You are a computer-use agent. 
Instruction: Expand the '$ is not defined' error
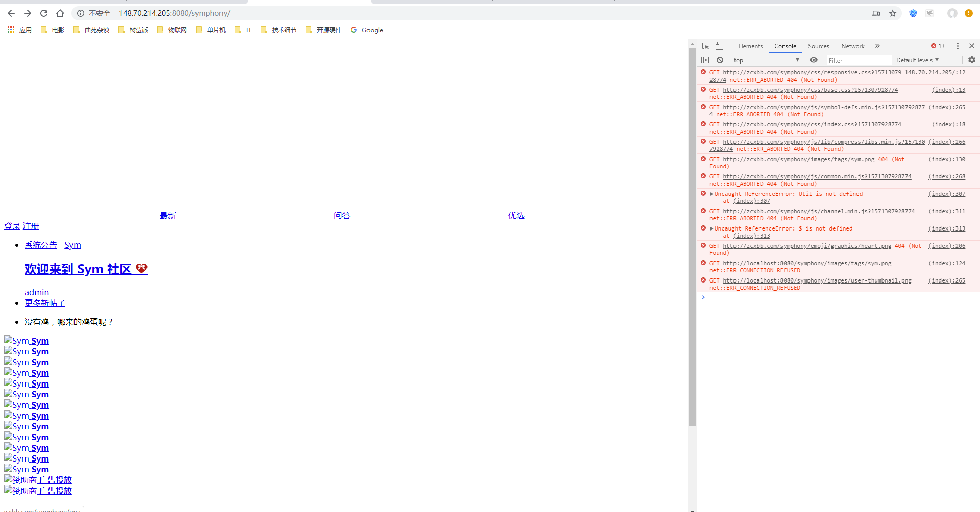tap(712, 228)
